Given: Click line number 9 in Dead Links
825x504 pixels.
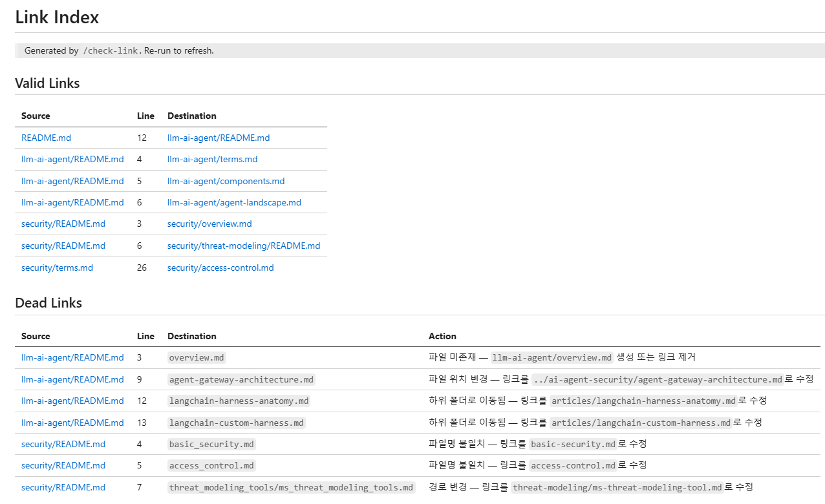Looking at the screenshot, I should (x=140, y=379).
